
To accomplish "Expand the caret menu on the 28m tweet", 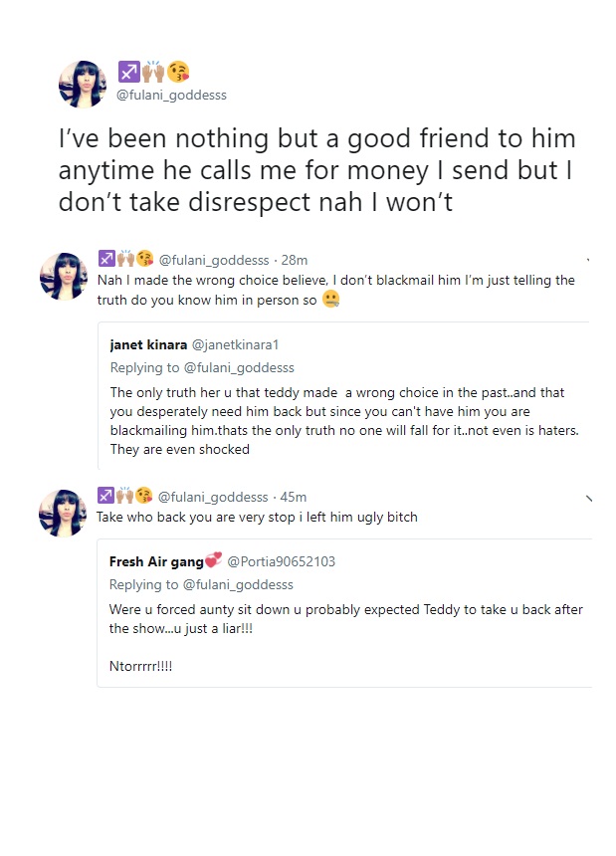I will point(589,261).
